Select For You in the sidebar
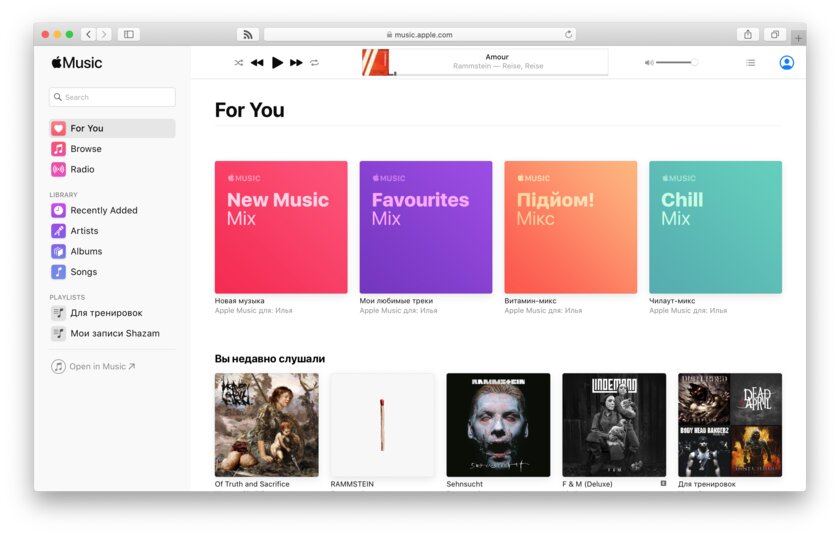Screen dimensions: 840x536 pos(112,129)
